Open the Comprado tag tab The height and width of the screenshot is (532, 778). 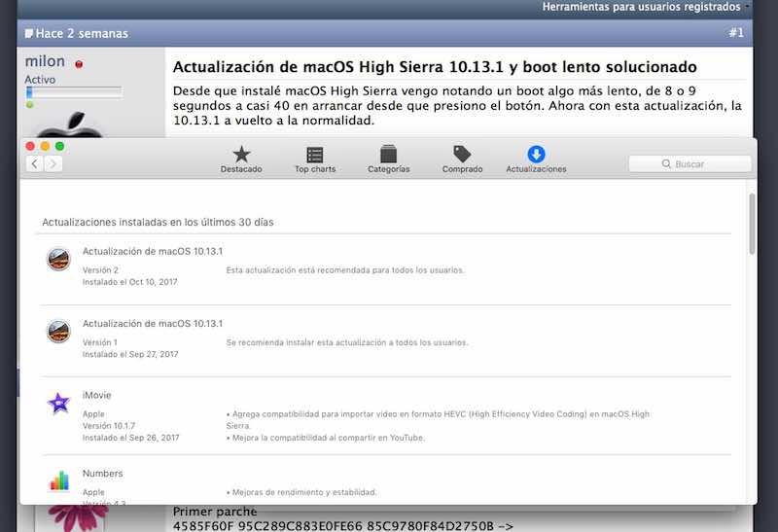[462, 159]
